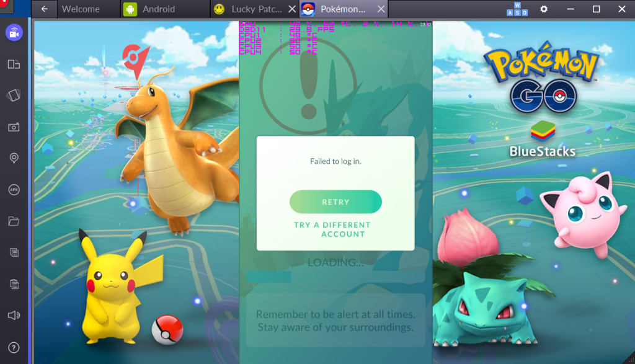Click the rotate/shake device icon
635x364 pixels.
pos(14,95)
